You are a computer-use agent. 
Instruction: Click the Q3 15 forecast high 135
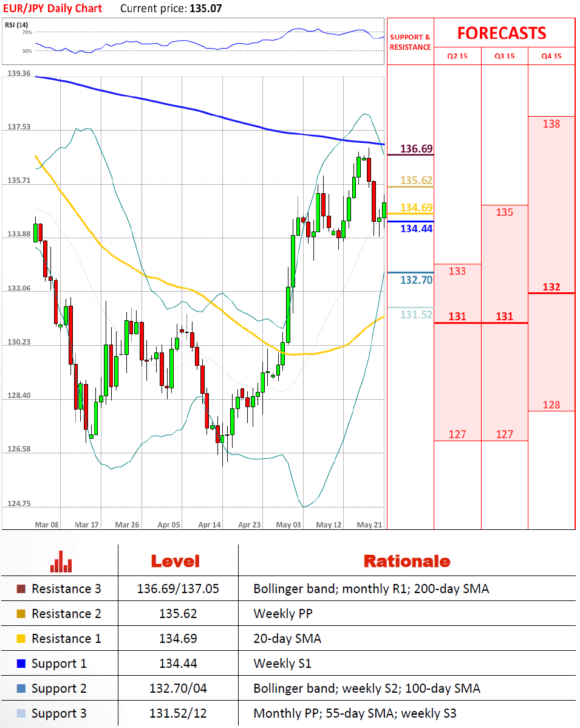point(504,212)
